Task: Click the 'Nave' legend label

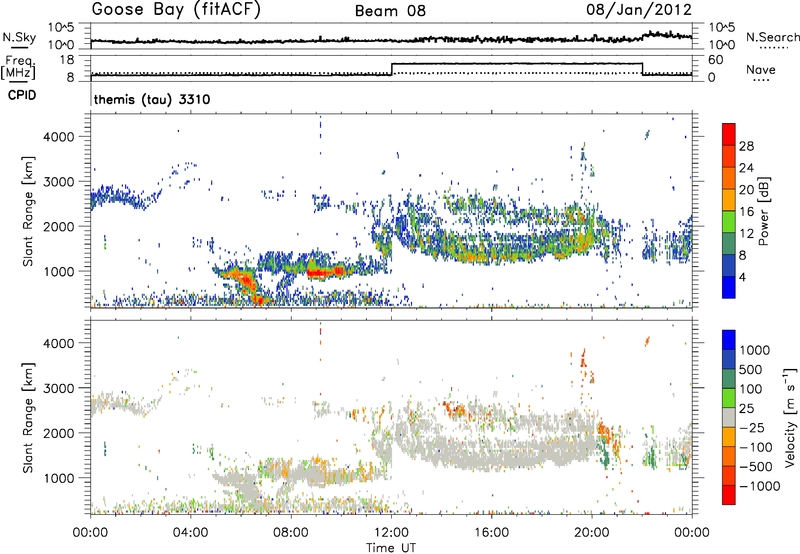Action: tap(761, 69)
